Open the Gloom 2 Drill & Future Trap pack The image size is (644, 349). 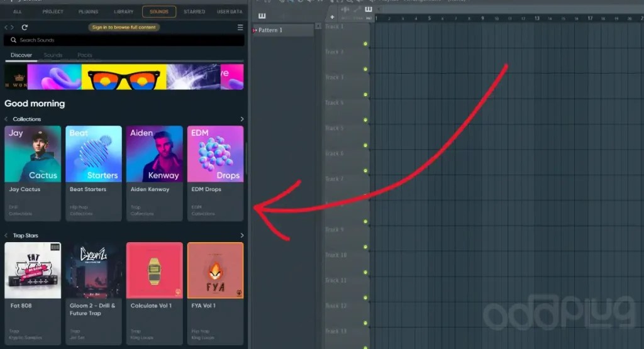click(x=94, y=294)
